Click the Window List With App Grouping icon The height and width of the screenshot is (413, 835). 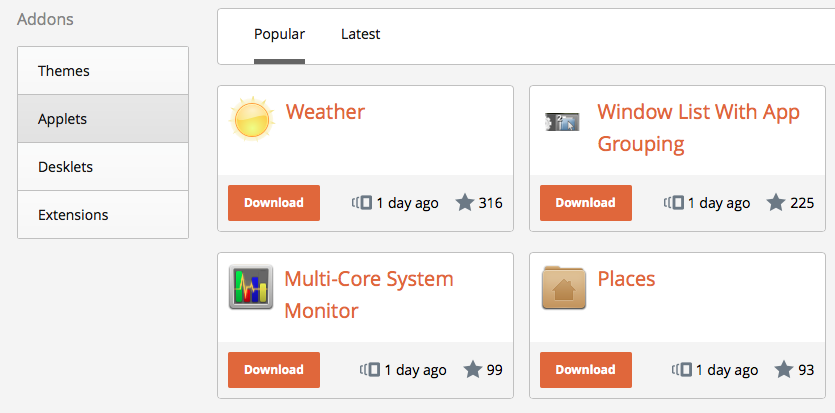(562, 122)
